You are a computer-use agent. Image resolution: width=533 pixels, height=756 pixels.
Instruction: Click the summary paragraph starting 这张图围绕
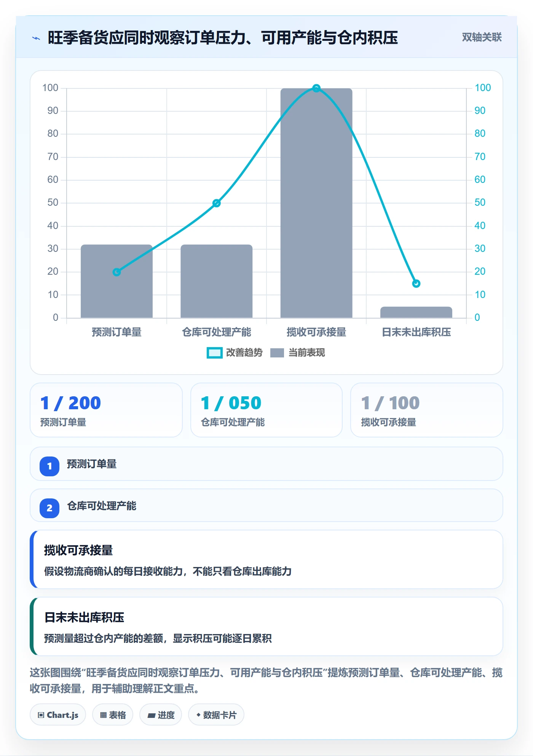pos(266,681)
